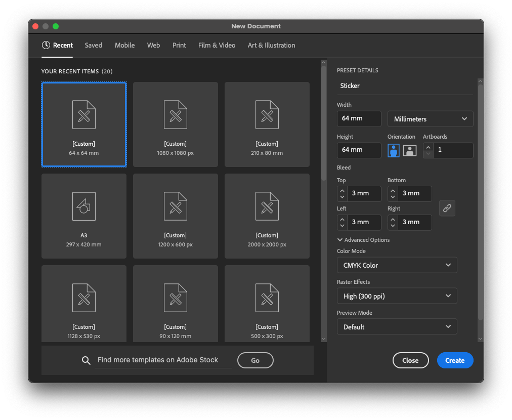Click the search magnifier icon

[x=86, y=360]
